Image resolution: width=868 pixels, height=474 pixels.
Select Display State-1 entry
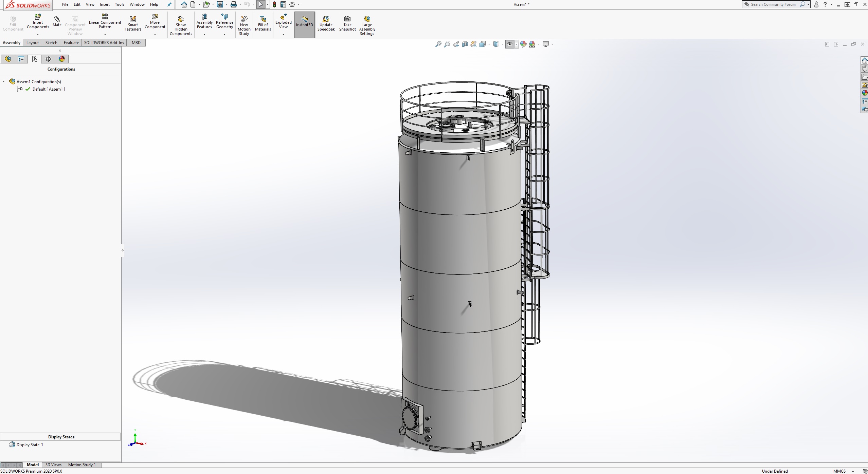(30, 445)
